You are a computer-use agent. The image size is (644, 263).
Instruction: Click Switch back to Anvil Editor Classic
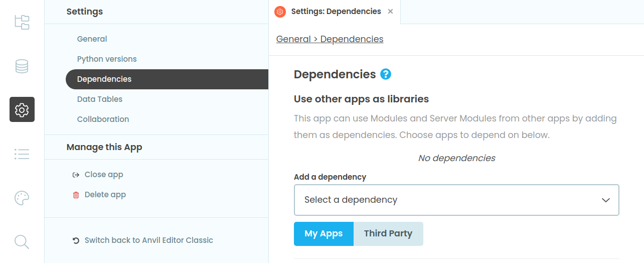click(148, 240)
